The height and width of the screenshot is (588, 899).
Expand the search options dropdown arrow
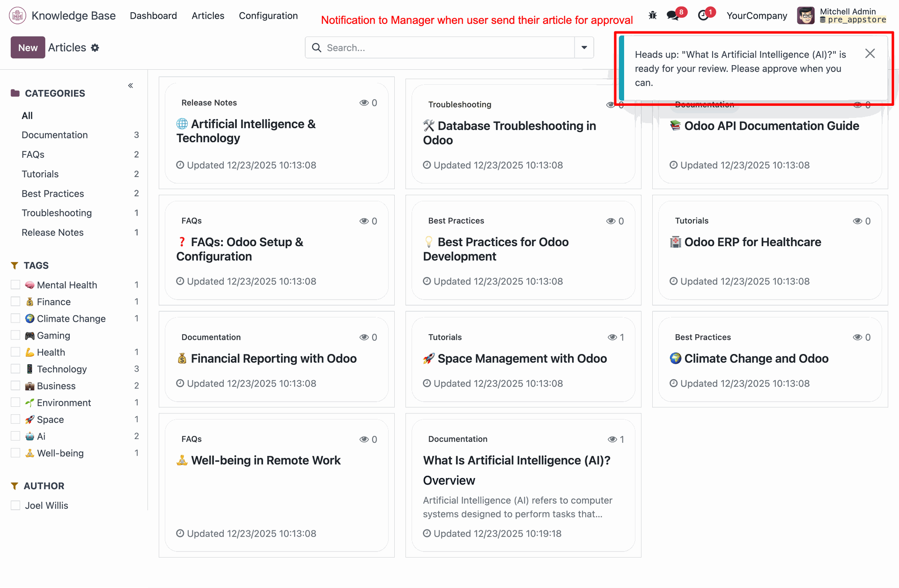[x=584, y=48]
